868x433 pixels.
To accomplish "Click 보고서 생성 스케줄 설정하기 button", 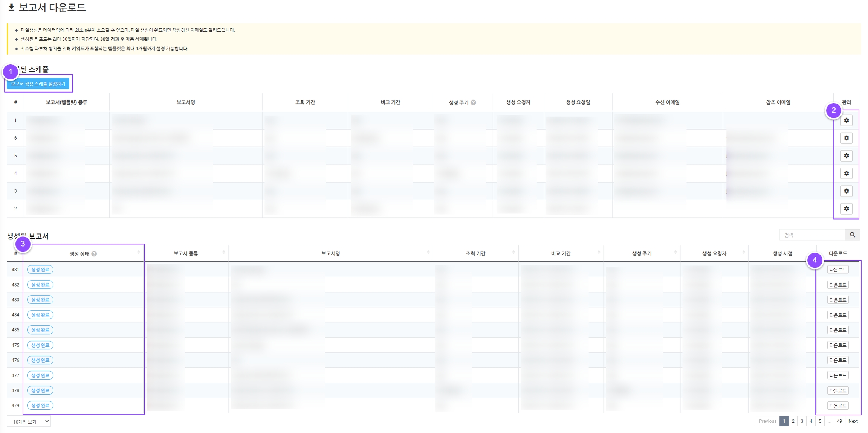I will click(x=38, y=84).
